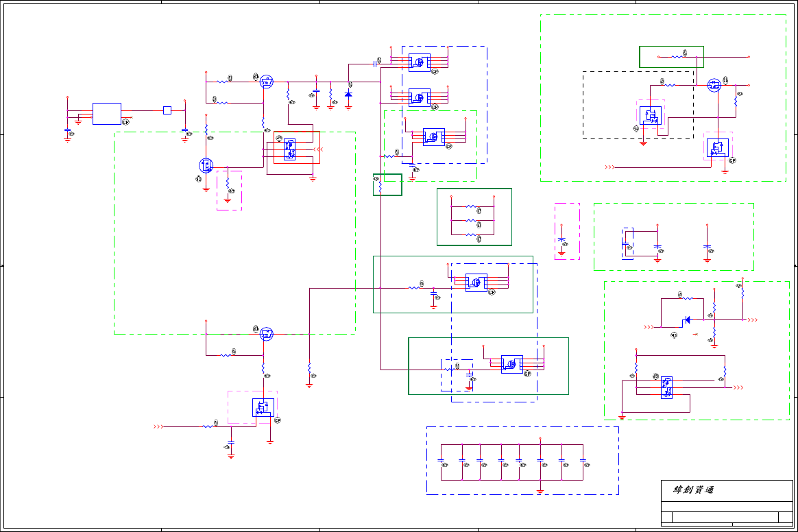
Task: Select the circular MOSFET in the upper-right green dashed block
Action: [714, 85]
